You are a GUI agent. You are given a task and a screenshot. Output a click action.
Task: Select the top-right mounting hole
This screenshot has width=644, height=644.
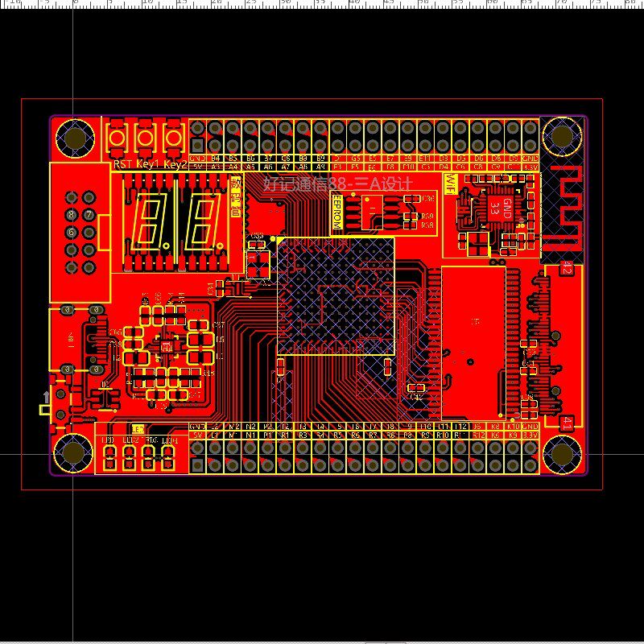[562, 136]
